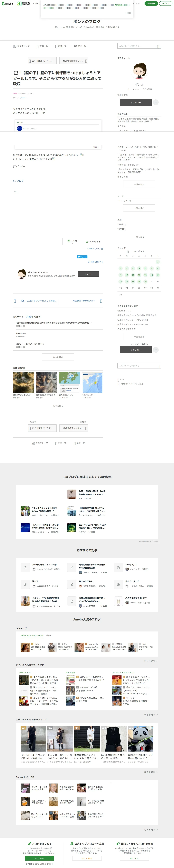
Task: Click the Twitter ツイート button
Action: [82, 257]
